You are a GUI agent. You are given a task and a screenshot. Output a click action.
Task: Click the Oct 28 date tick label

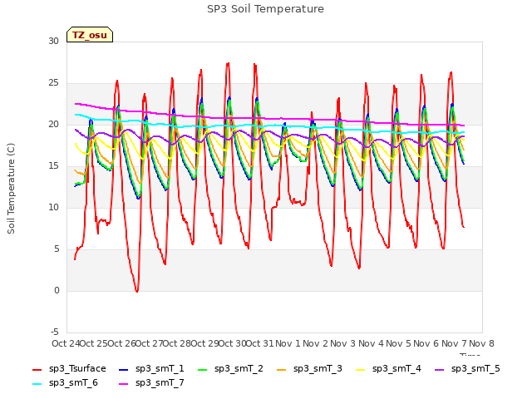coord(177,343)
